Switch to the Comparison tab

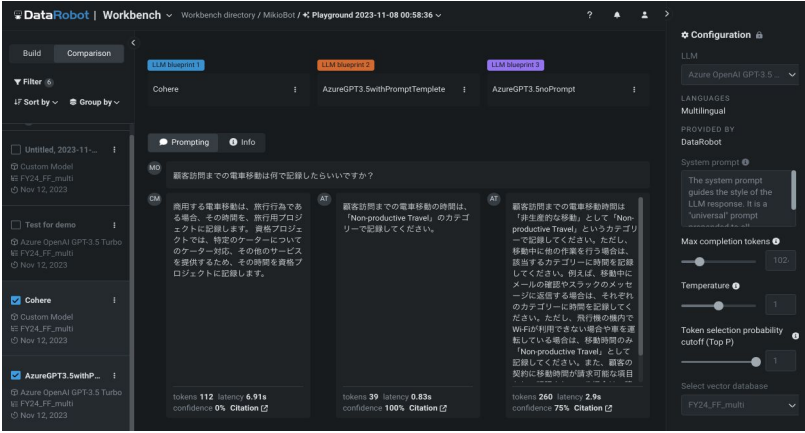click(x=89, y=53)
